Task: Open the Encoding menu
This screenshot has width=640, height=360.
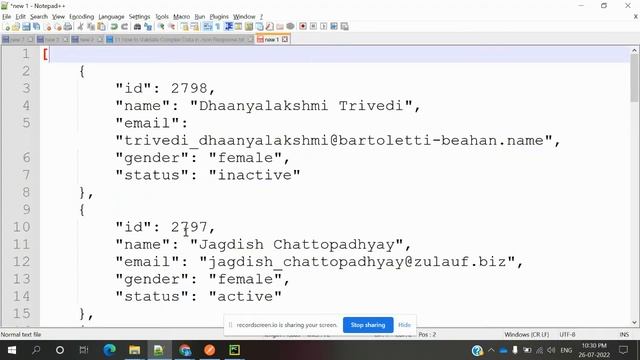Action: 81,17
